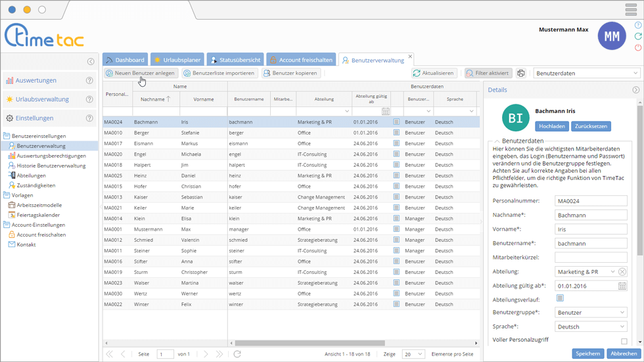644x362 pixels.
Task: Open the calendar picker for Abteilung gültig ab
Action: pyautogui.click(x=622, y=286)
